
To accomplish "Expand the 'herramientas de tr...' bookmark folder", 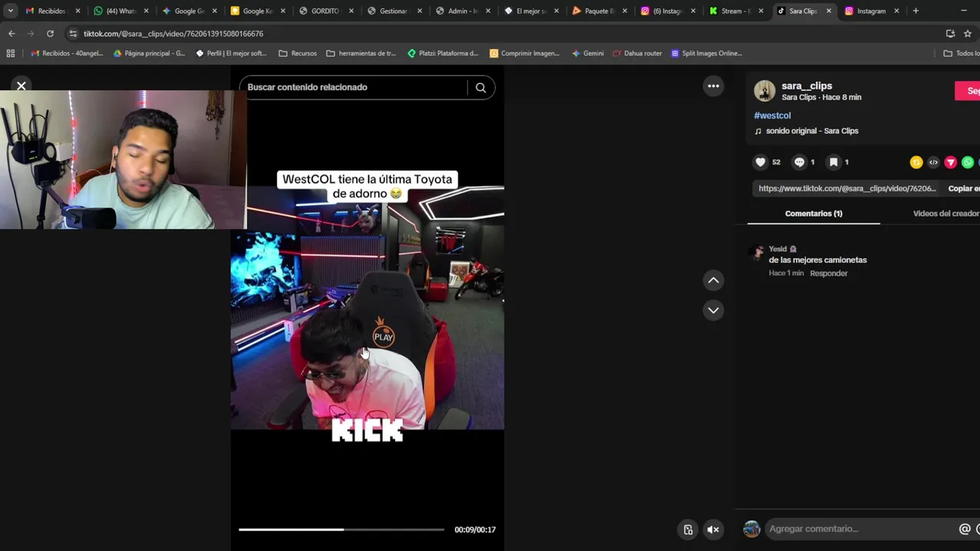I will tap(361, 54).
